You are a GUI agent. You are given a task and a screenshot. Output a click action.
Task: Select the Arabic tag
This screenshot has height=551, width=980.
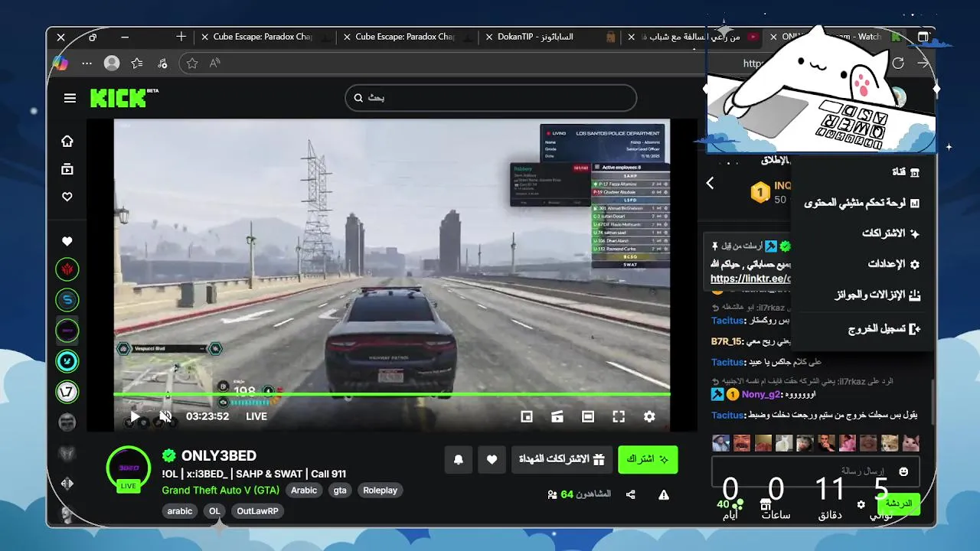coord(304,491)
